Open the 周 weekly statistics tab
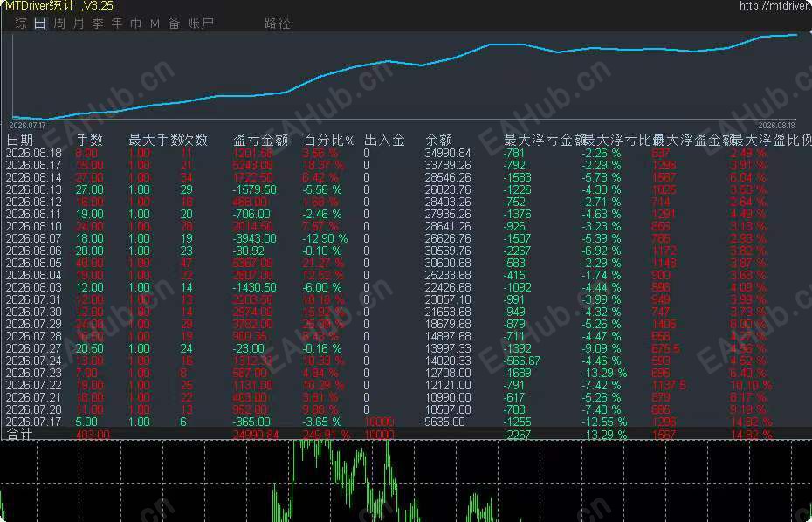This screenshot has height=522, width=812. (59, 24)
